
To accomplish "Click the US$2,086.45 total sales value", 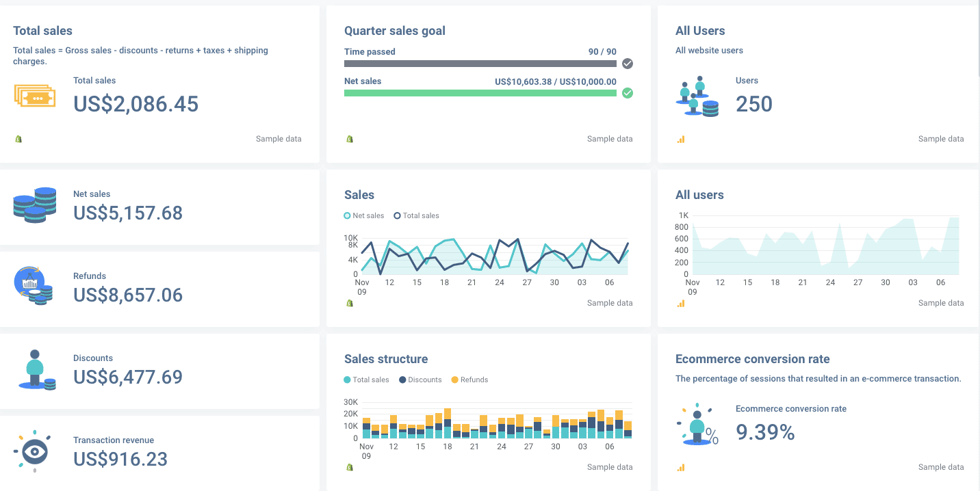I will pyautogui.click(x=136, y=104).
